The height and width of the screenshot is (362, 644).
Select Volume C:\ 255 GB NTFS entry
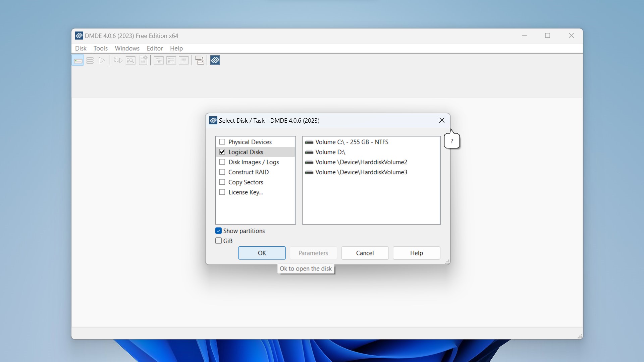(x=352, y=142)
